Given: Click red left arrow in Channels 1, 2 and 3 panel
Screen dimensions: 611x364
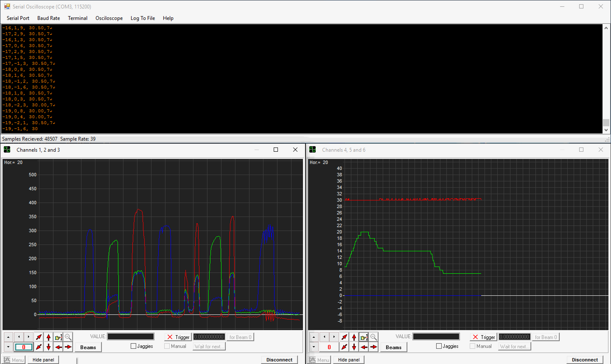Looking at the screenshot, I should 58,347.
